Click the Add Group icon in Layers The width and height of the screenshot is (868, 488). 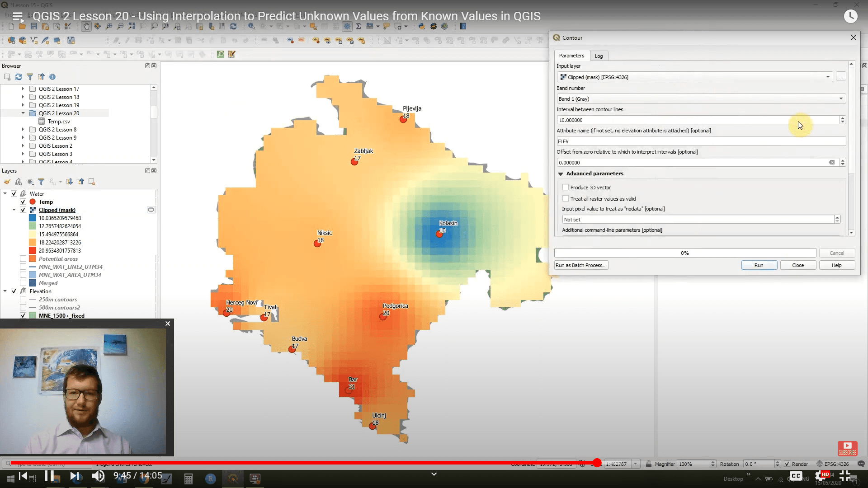19,182
